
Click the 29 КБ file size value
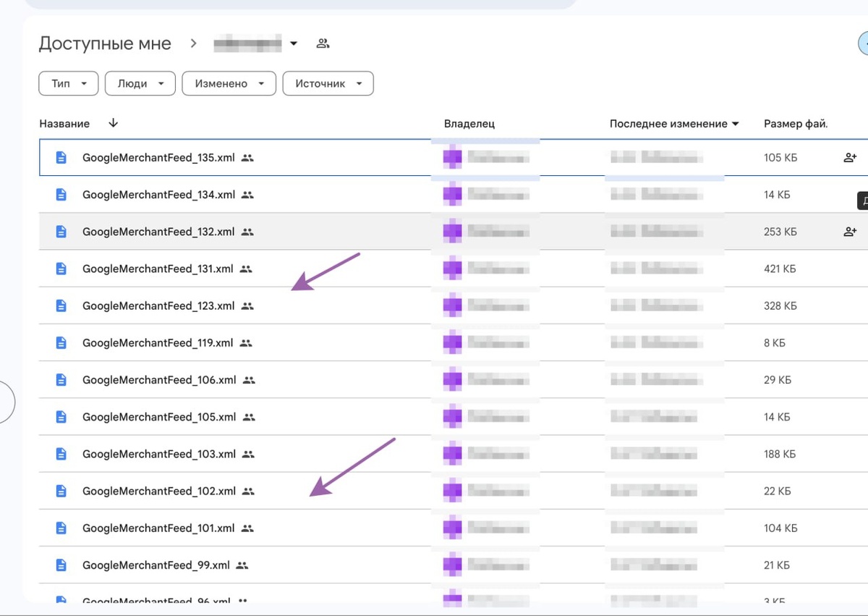pyautogui.click(x=778, y=379)
